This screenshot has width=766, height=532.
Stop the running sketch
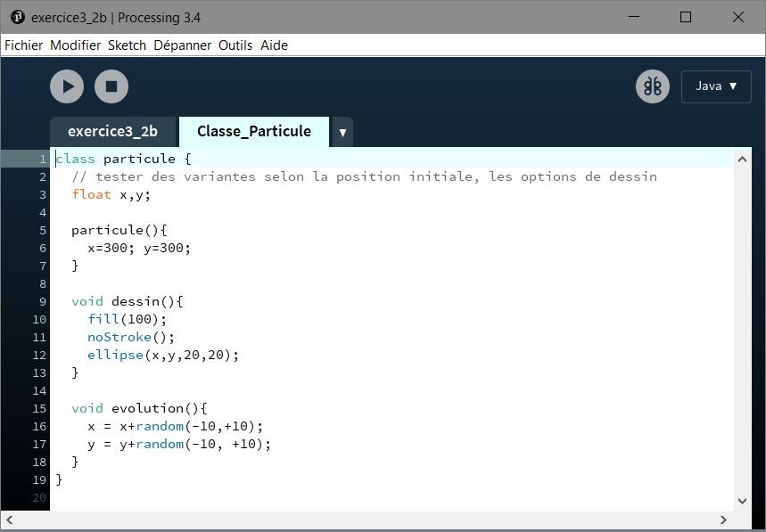pyautogui.click(x=111, y=86)
